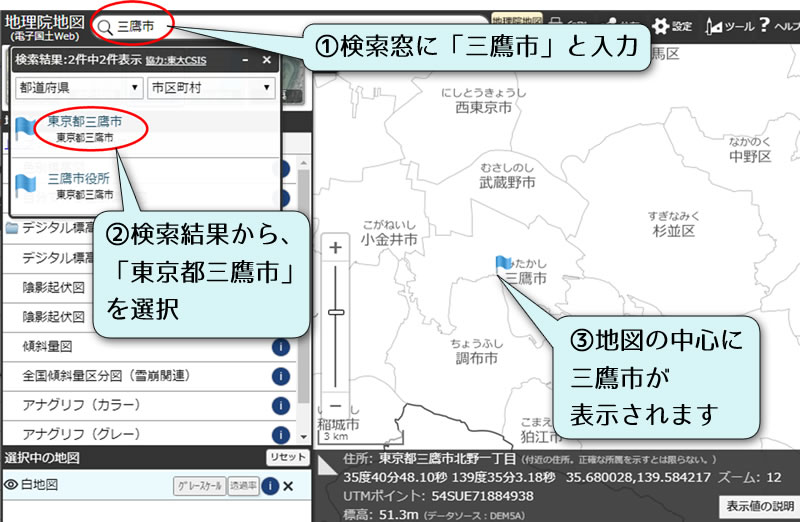800x522 pixels.
Task: Toggle visibility eye of 白地図 layer
Action: (x=11, y=484)
